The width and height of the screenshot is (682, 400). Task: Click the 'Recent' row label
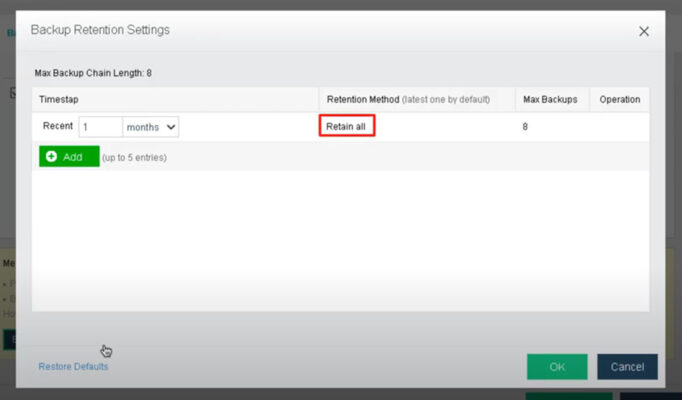point(57,126)
